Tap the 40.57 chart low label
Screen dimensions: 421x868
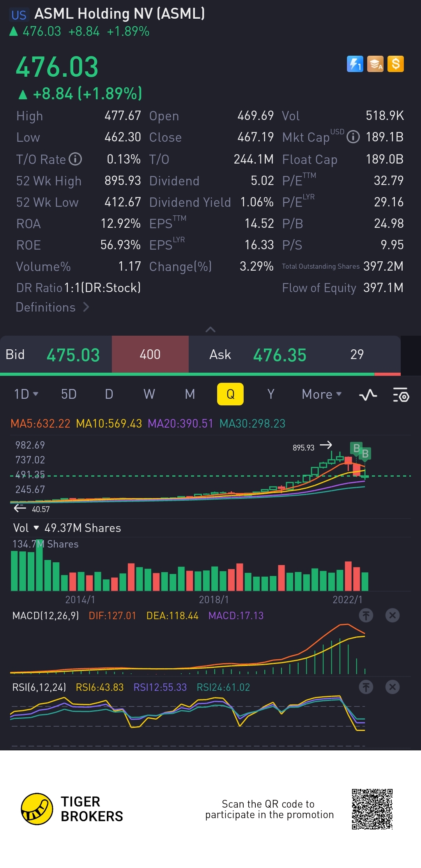point(41,509)
